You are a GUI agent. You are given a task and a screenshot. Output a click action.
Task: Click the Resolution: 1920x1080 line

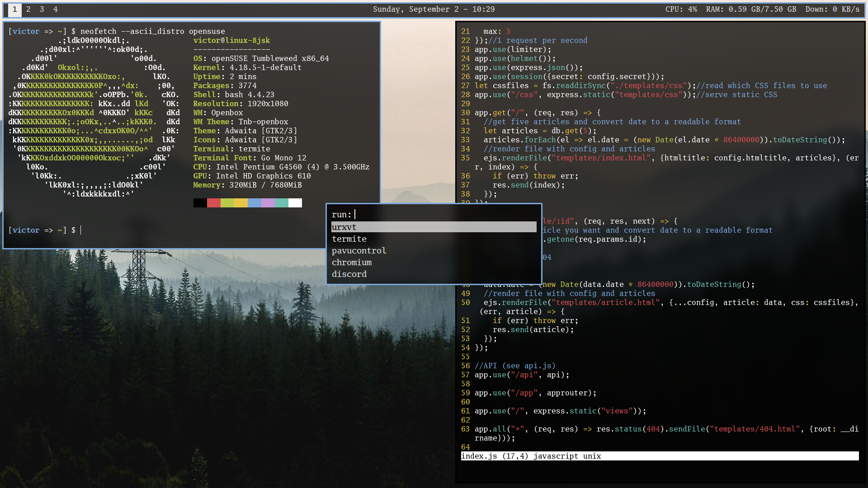coord(241,104)
